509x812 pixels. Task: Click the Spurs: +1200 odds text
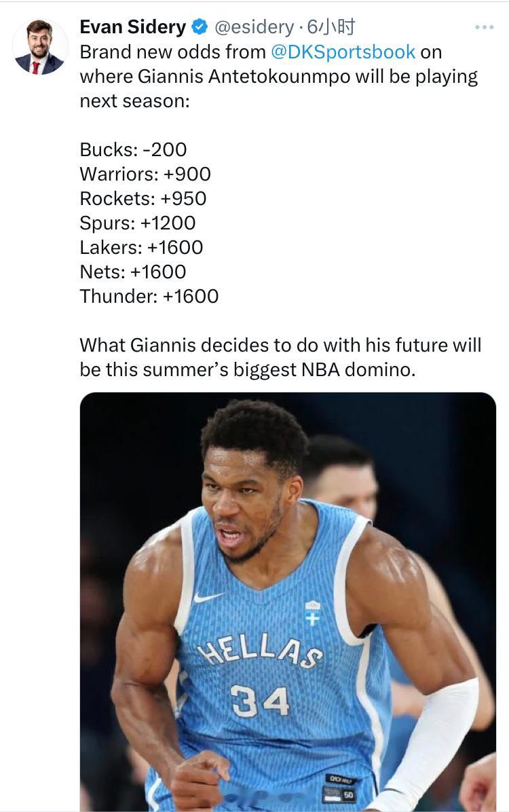click(x=138, y=223)
